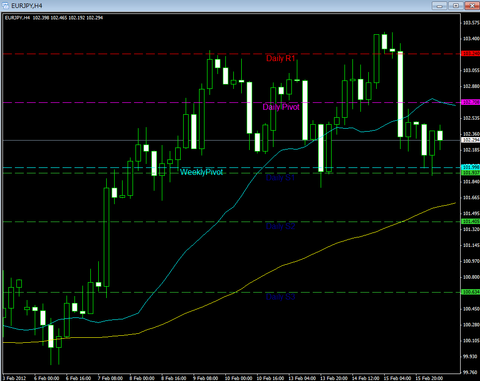Click the 100.970 price scale value
The image size is (480, 381).
click(x=471, y=262)
